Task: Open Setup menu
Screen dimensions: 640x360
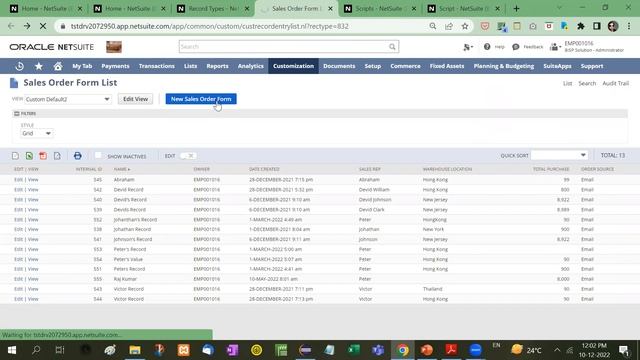Action: (x=372, y=66)
